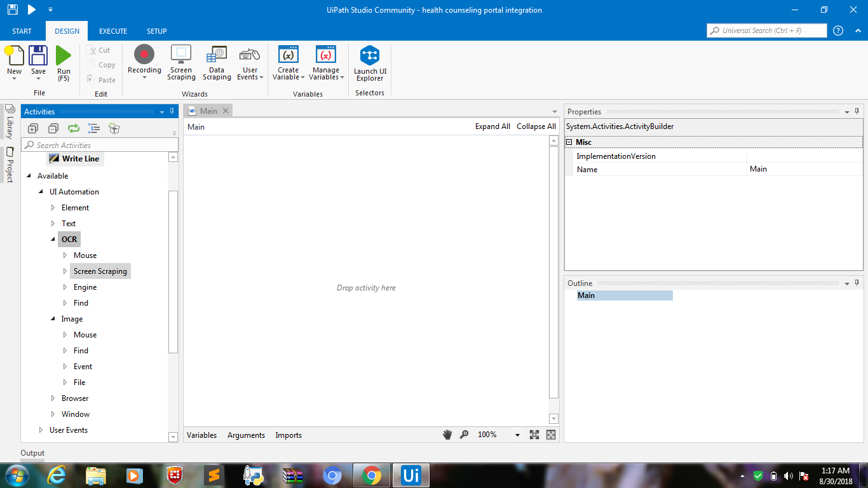Screen dimensions: 868x488
Task: Open the zoom percentage dropdown
Action: tap(517, 435)
